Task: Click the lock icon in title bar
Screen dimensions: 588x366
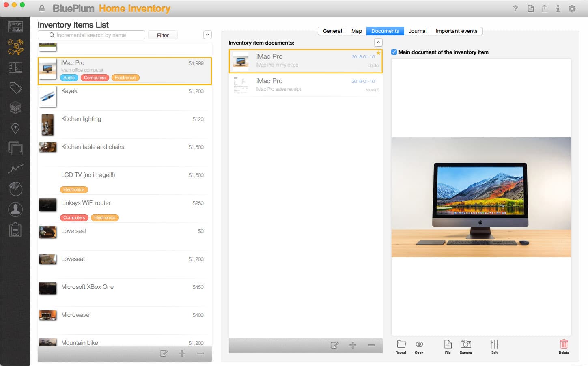Action: click(42, 8)
